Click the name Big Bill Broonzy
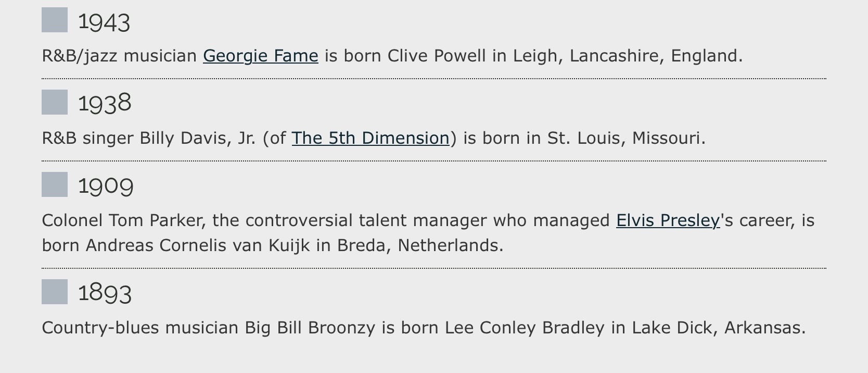The width and height of the screenshot is (868, 373). (x=310, y=328)
